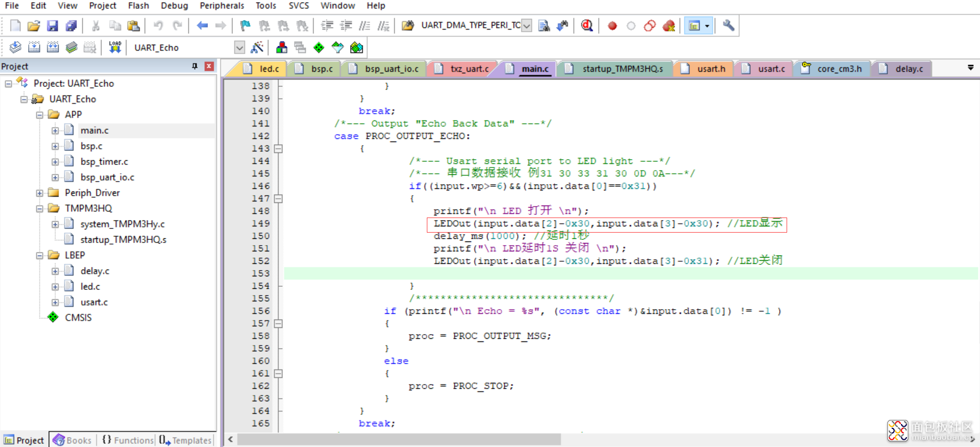Open the SVCS menu
Viewport: 980px width, 447px height.
298,6
